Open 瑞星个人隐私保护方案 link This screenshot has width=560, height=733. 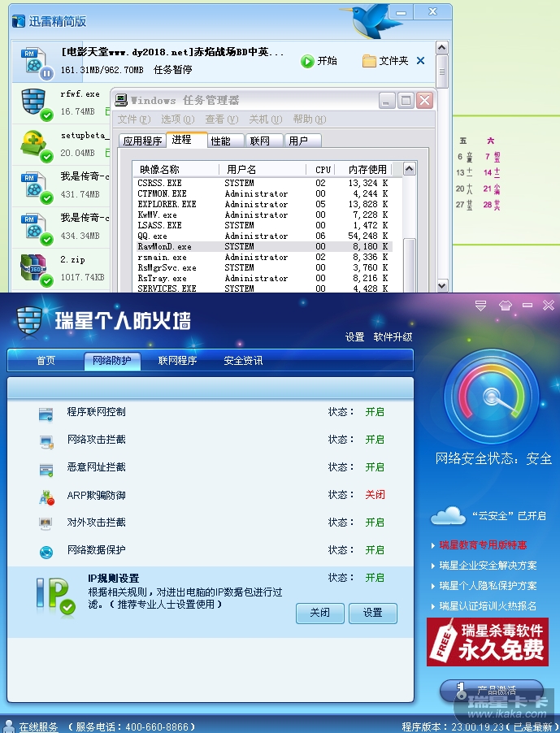pyautogui.click(x=488, y=585)
